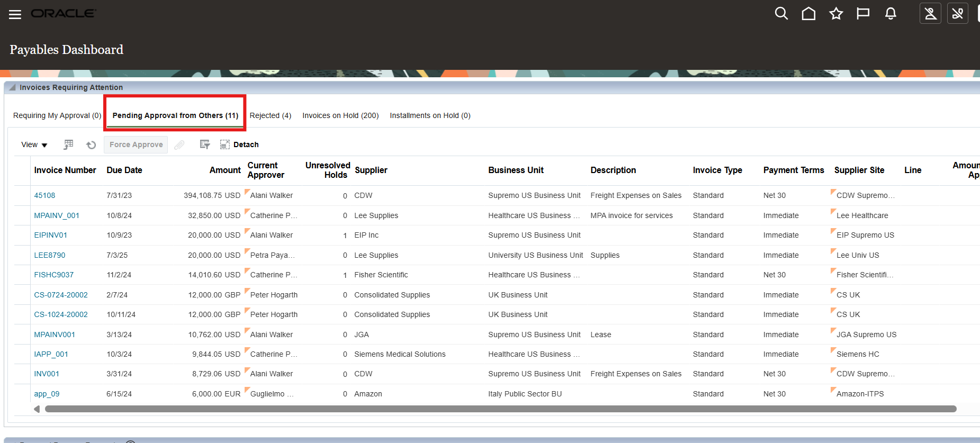Open invoice MPAINV001
The width and height of the screenshot is (980, 443).
point(55,334)
